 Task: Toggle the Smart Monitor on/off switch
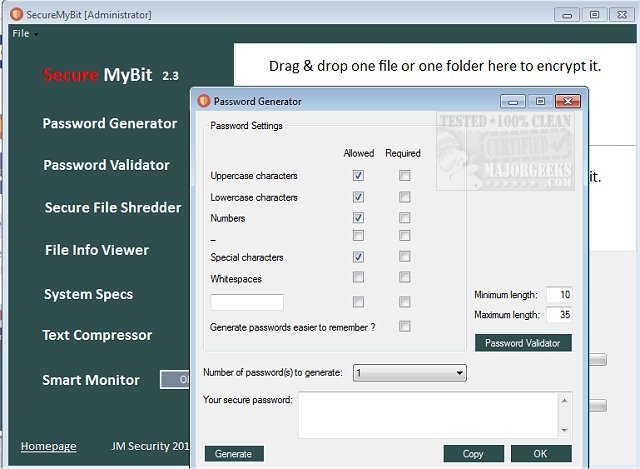tap(175, 380)
